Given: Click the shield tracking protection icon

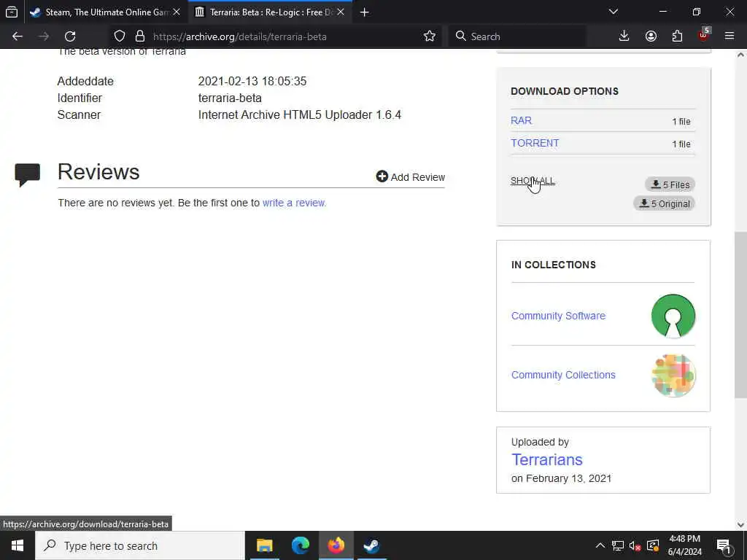Looking at the screenshot, I should [x=120, y=36].
